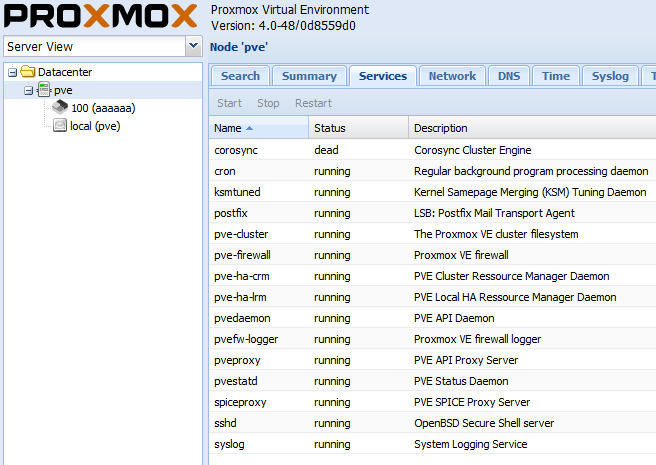This screenshot has height=465, width=656.
Task: Click the VM 100 (aaaaaa) icon
Action: (60, 107)
